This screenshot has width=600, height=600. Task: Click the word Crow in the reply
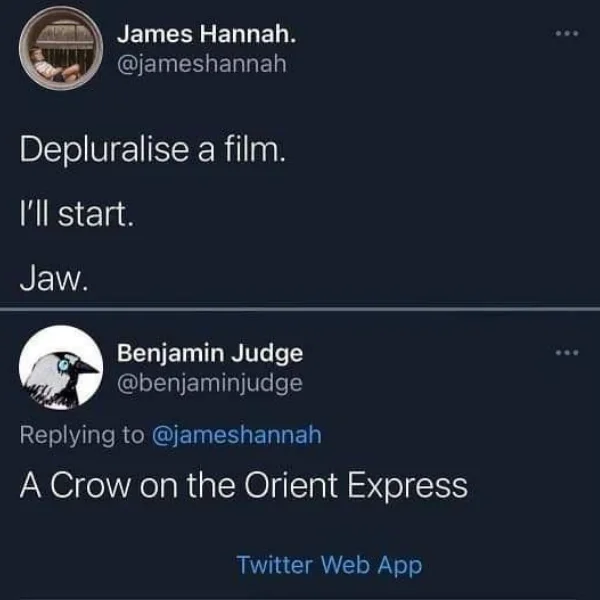point(90,485)
